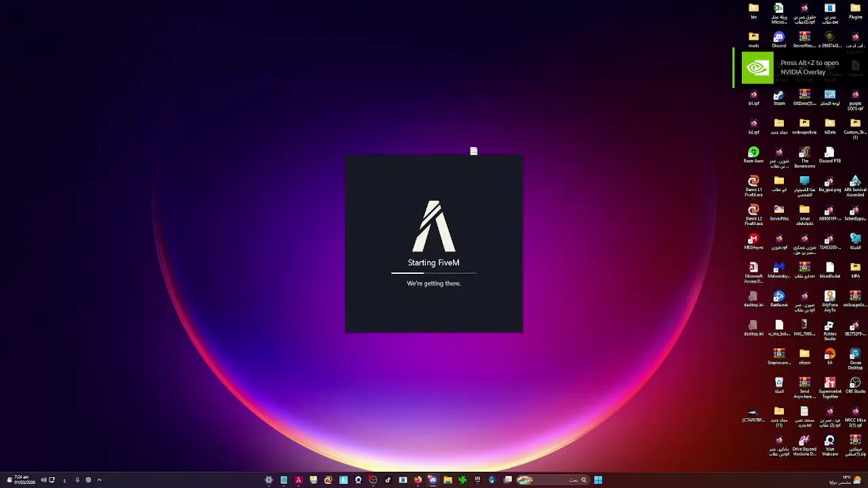Open the Malwarebytes desktop shortcut

pyautogui.click(x=778, y=270)
